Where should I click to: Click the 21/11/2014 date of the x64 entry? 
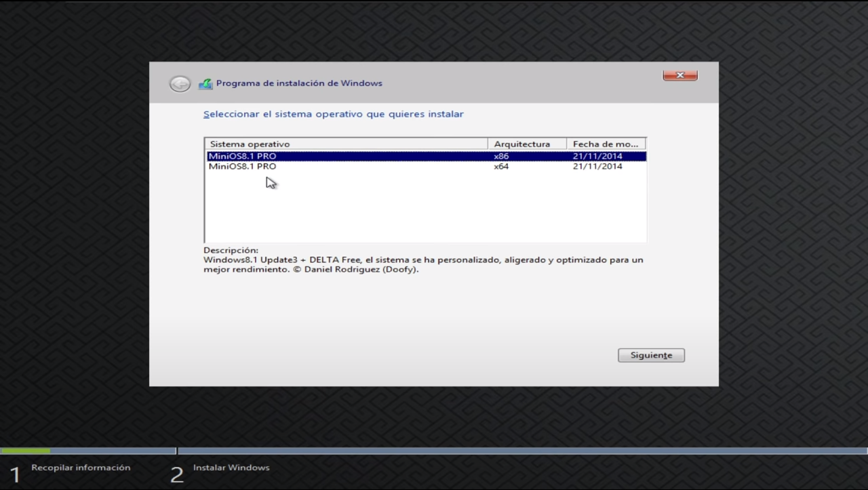(596, 167)
